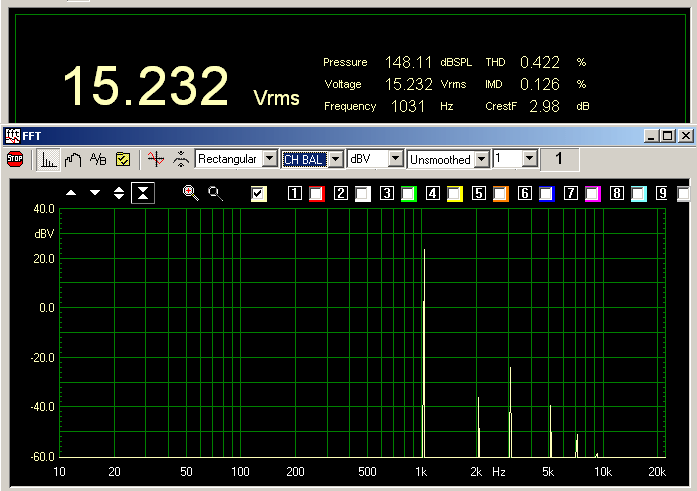697x491 pixels.
Task: Click the red crosshair cursor icon
Action: coord(155,158)
